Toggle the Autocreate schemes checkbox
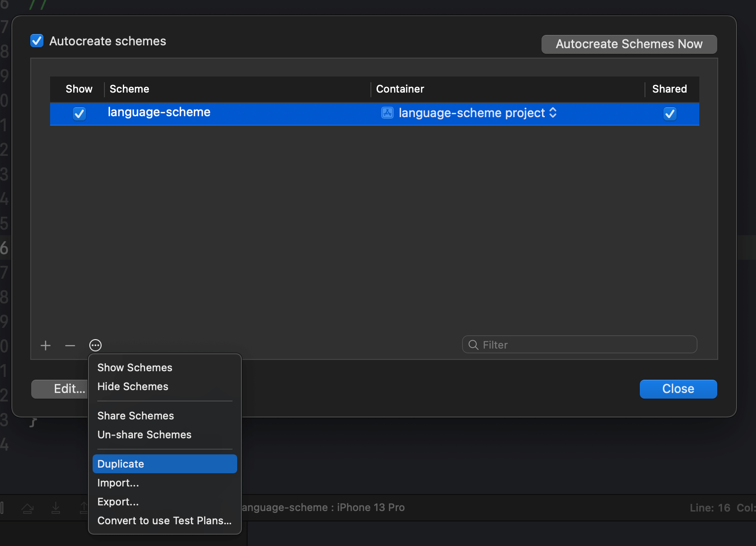Screen dimensions: 756x546 (x=37, y=41)
